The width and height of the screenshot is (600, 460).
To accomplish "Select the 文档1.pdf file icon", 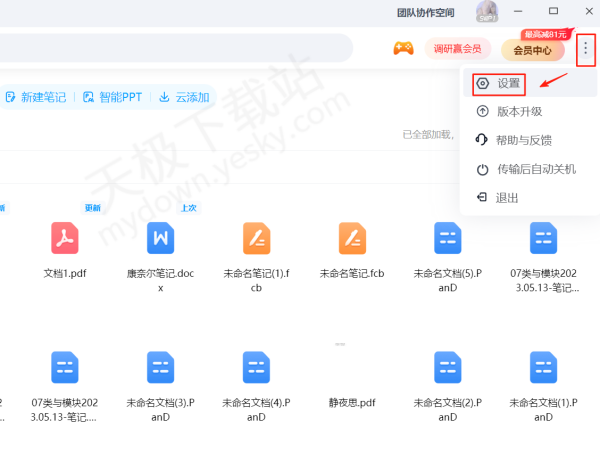I will [x=65, y=238].
